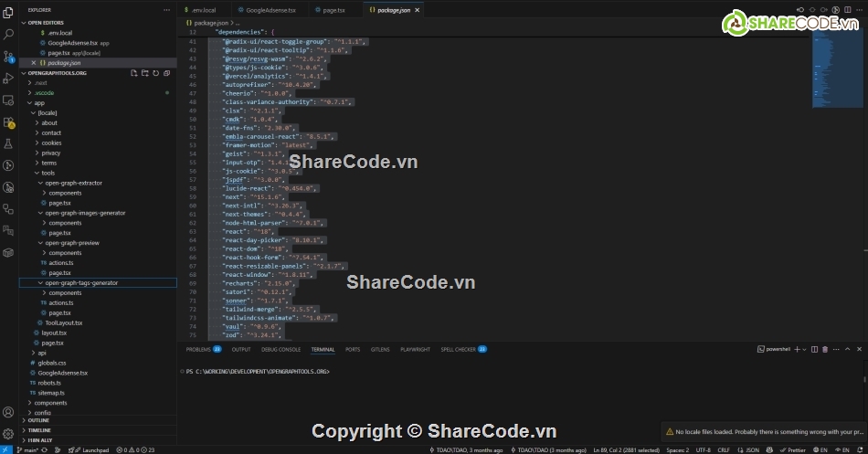The width and height of the screenshot is (868, 454).
Task: Open the OUTPUT panel tab
Action: tap(241, 349)
